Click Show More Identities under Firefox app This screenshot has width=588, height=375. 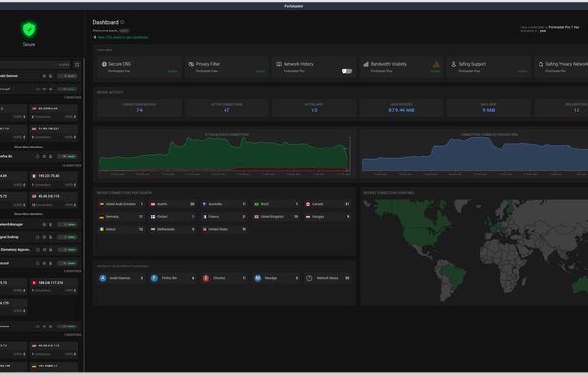[29, 214]
